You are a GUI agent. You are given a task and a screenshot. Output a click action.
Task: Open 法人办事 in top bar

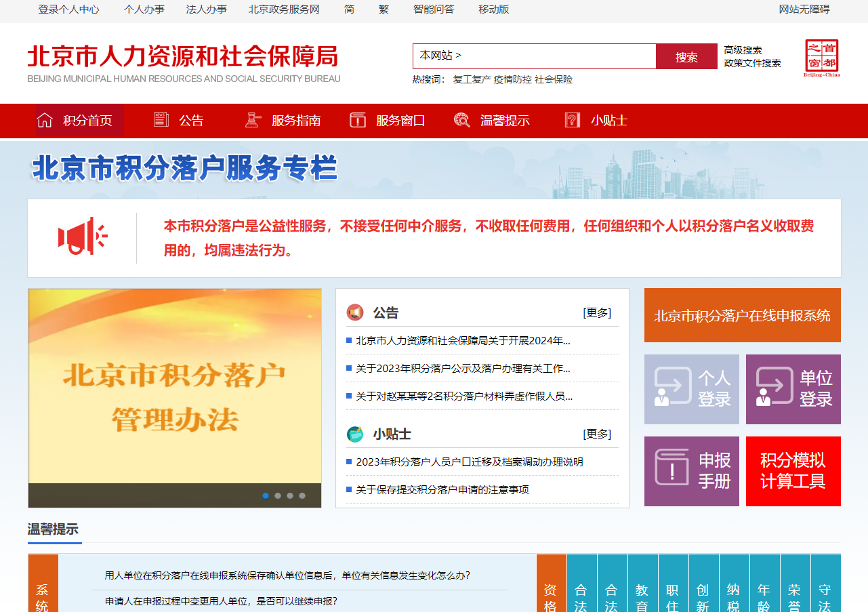(207, 9)
